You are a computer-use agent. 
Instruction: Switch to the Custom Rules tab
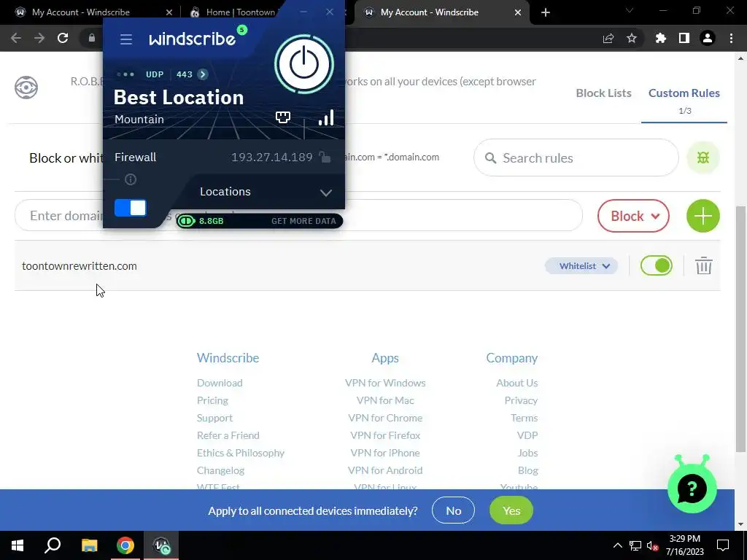(684, 93)
